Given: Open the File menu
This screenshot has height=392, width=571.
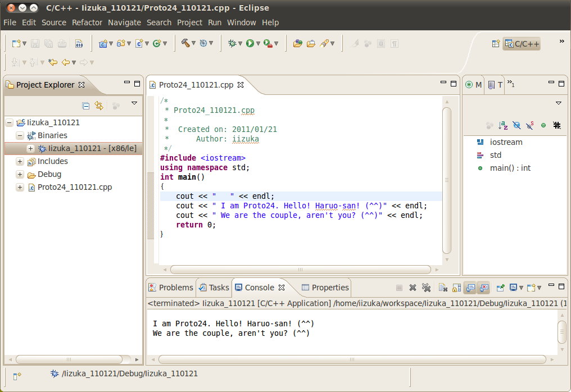Looking at the screenshot, I should click(x=10, y=22).
